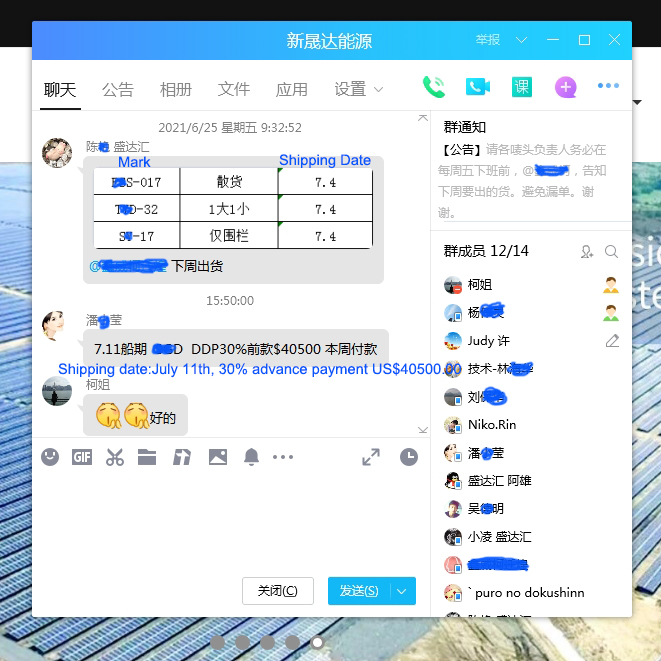Open the 文件 tab
This screenshot has width=661, height=661.
tap(234, 90)
